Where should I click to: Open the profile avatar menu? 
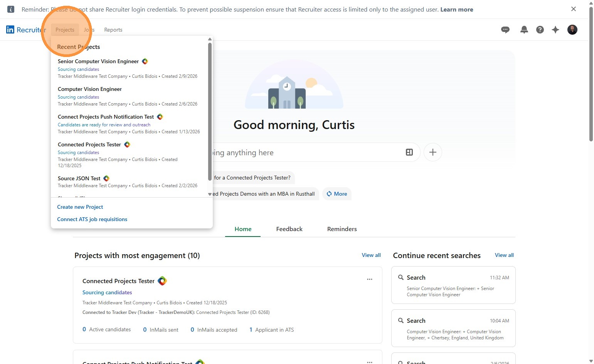(572, 30)
